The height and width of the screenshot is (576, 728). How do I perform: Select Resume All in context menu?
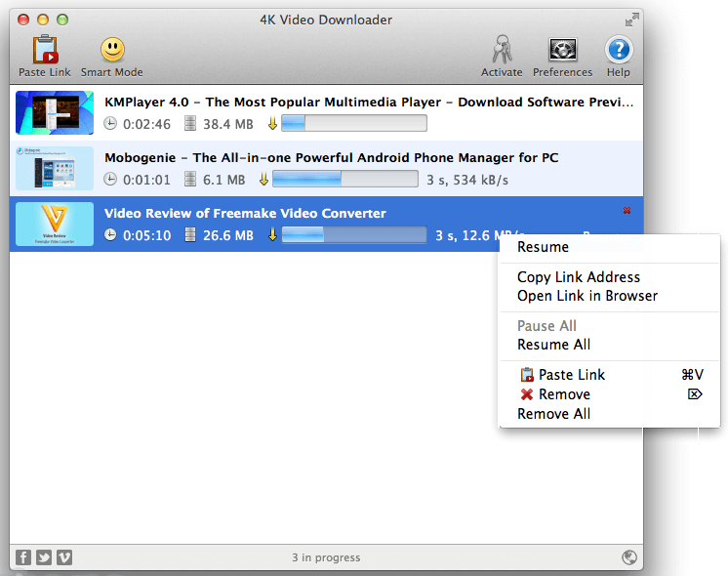[553, 345]
